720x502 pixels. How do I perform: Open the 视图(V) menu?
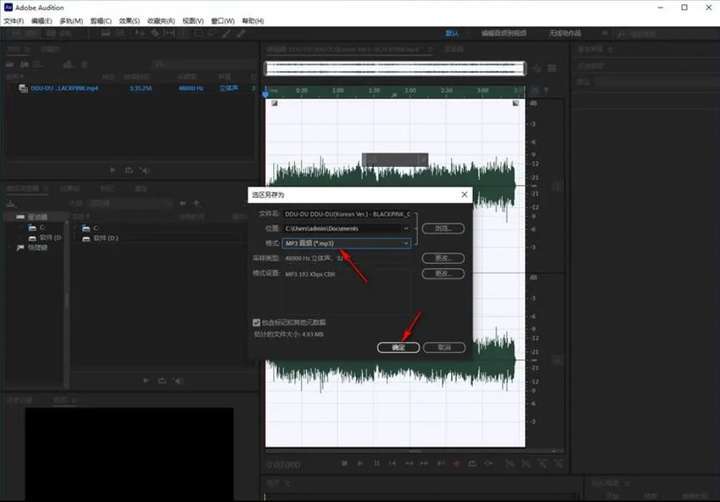pos(193,21)
